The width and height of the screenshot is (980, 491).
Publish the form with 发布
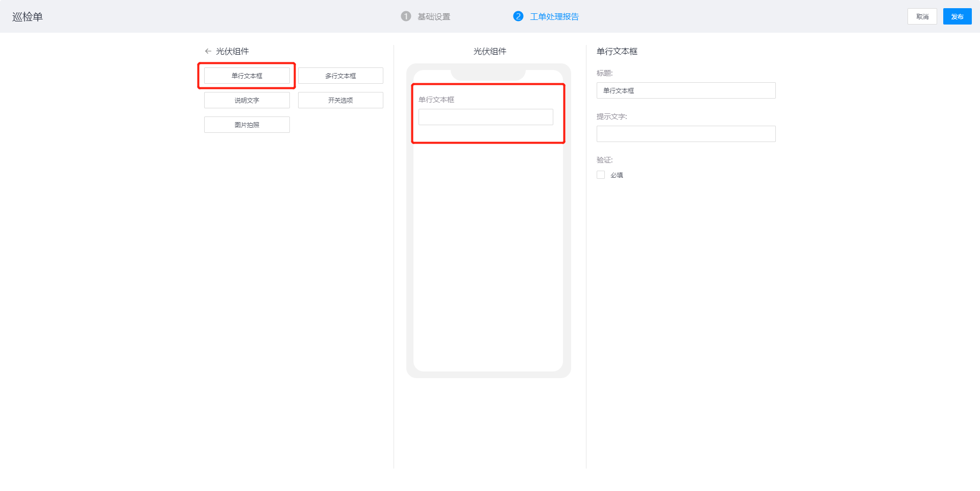[957, 16]
